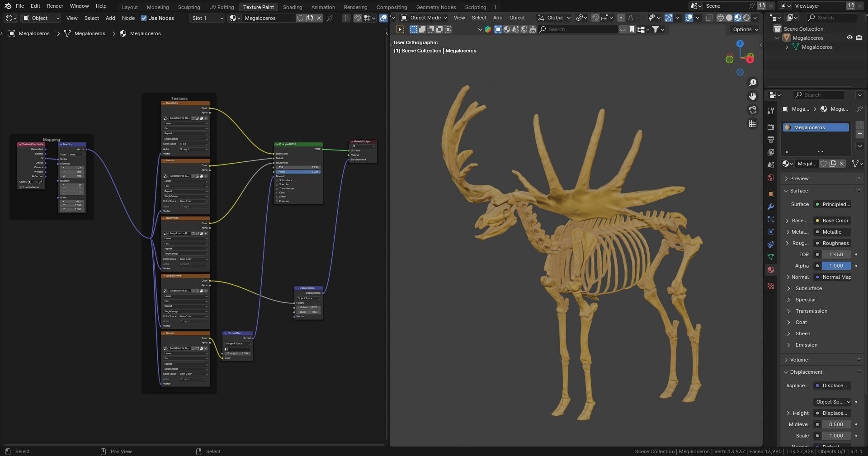The height and width of the screenshot is (456, 868).
Task: Click the node editor pin icon
Action: pyautogui.click(x=330, y=18)
